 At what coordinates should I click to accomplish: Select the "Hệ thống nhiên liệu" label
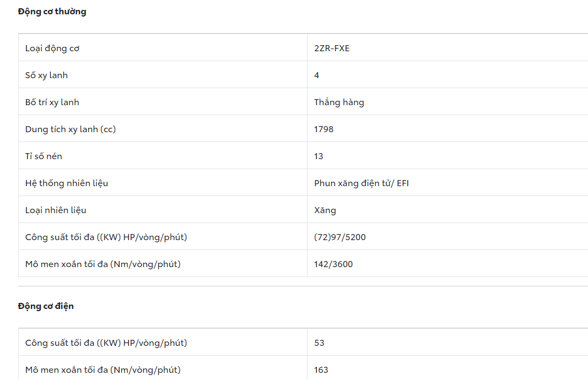[x=67, y=183]
